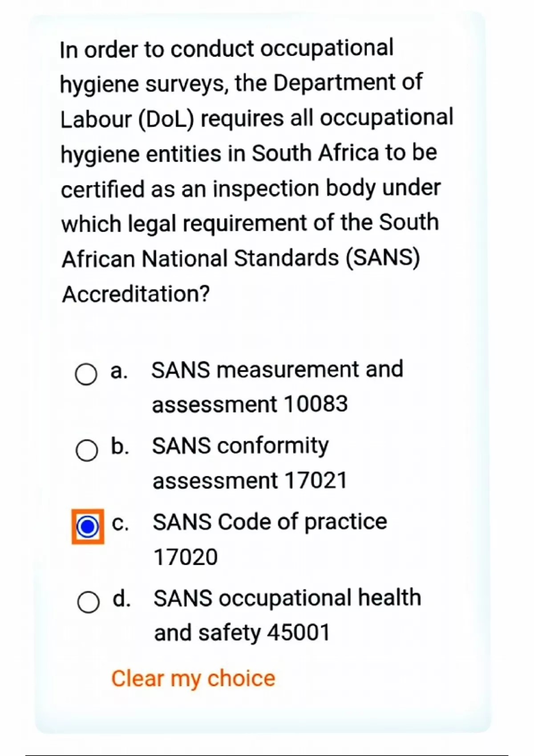Click the 'and safety 45001' text line
Viewport: 534px width, 756px height.
(x=242, y=633)
